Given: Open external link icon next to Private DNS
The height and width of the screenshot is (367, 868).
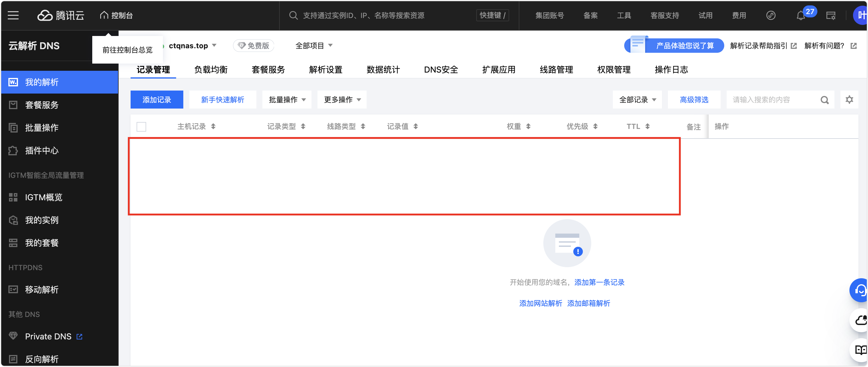Looking at the screenshot, I should click(x=80, y=336).
